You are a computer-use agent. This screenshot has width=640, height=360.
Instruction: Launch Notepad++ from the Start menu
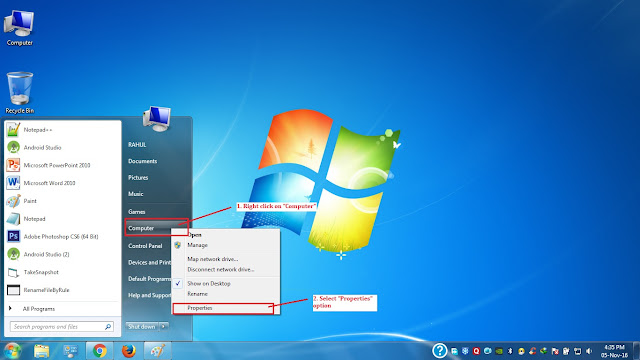[62, 130]
